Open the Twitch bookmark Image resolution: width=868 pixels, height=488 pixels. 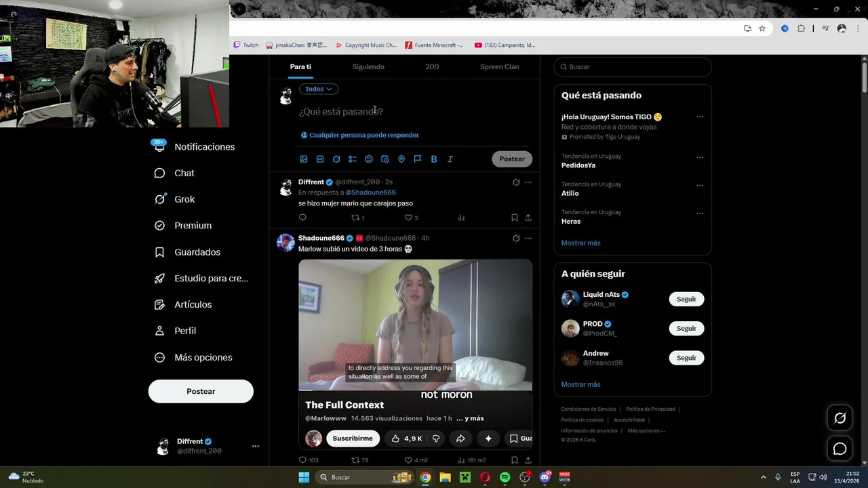pos(245,45)
